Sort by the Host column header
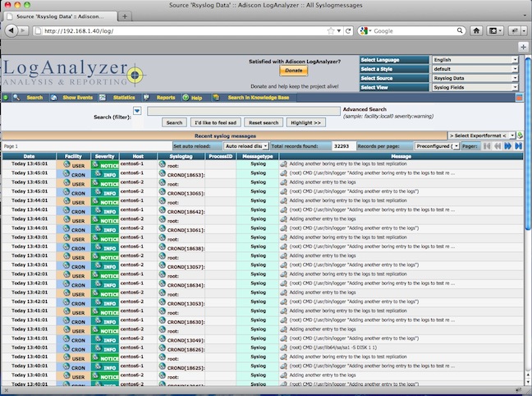 (x=138, y=156)
